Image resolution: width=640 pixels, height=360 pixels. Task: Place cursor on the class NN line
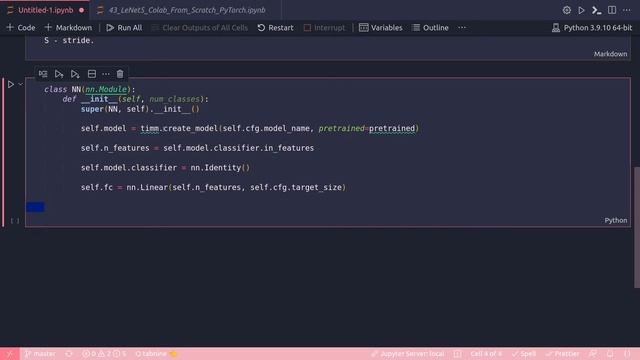(89, 89)
